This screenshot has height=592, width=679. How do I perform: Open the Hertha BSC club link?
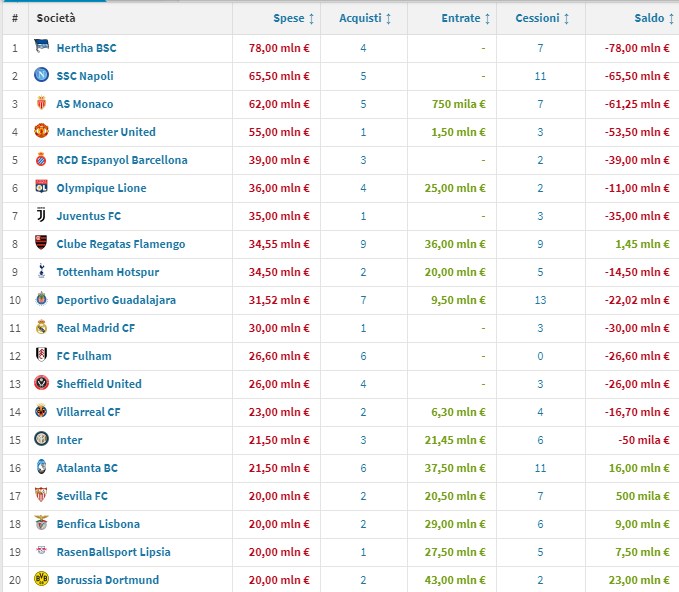(86, 48)
